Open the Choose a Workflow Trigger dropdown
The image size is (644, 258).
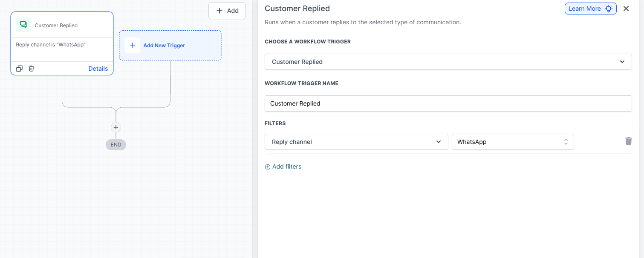click(448, 62)
